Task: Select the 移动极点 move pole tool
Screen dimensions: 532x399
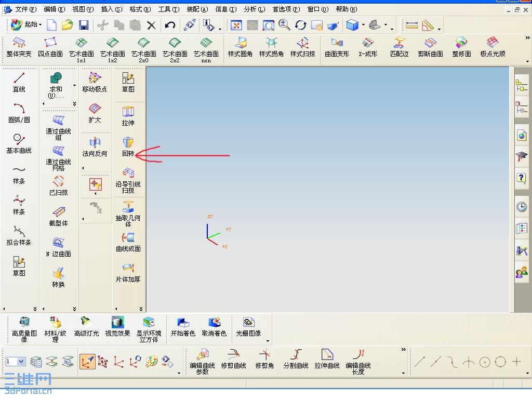Action: (95, 83)
